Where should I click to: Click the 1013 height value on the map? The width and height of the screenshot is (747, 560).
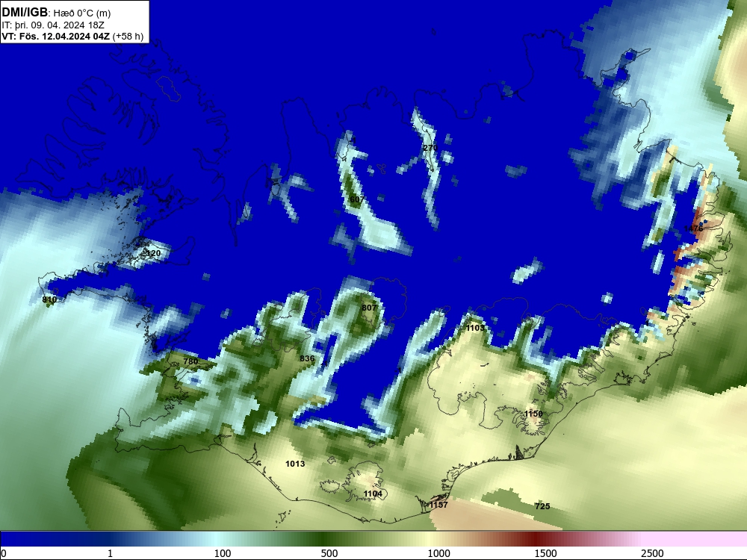click(295, 464)
